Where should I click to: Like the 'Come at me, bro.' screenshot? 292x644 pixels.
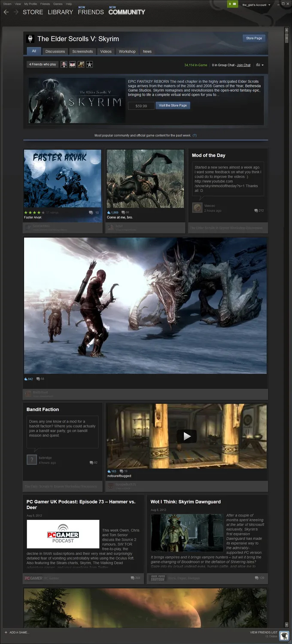109,213
